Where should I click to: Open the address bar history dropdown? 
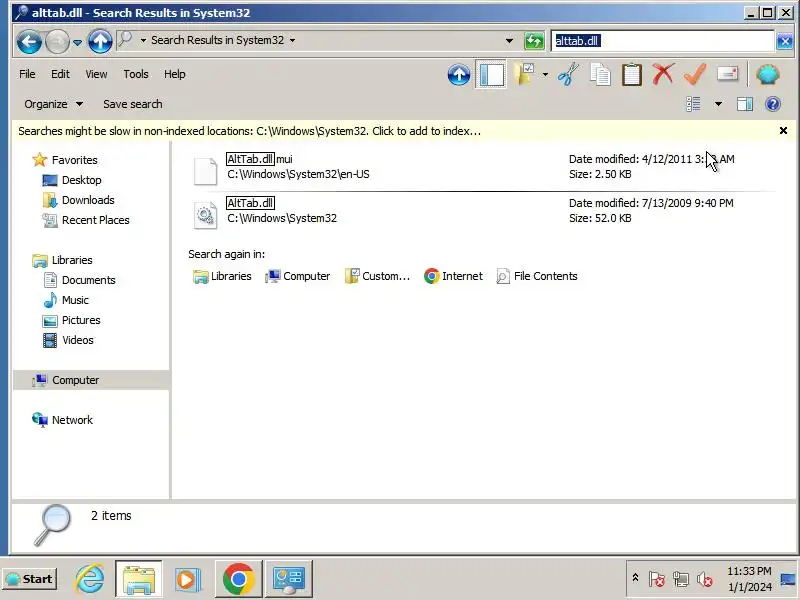click(x=509, y=41)
